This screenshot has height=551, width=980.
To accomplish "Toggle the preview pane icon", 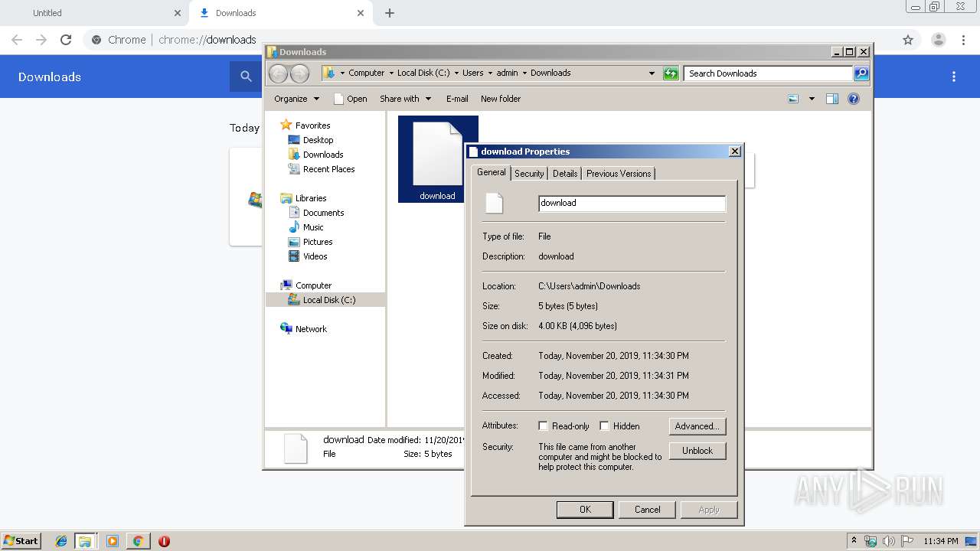I will point(832,99).
